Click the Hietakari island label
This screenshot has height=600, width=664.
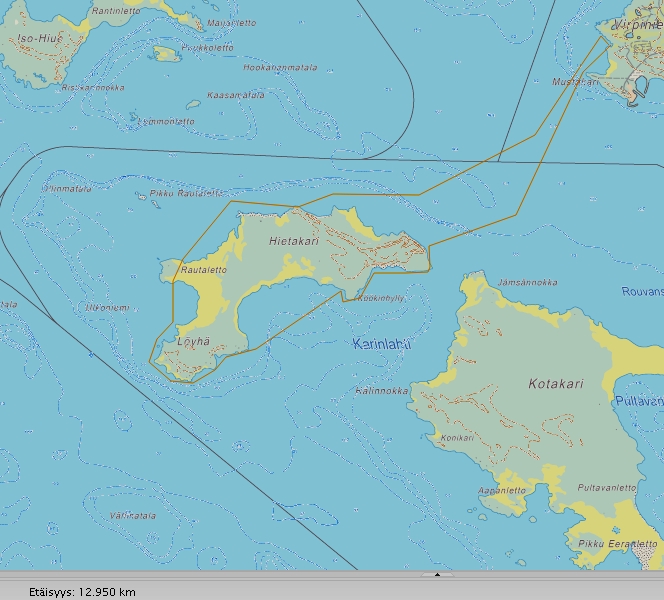[294, 241]
